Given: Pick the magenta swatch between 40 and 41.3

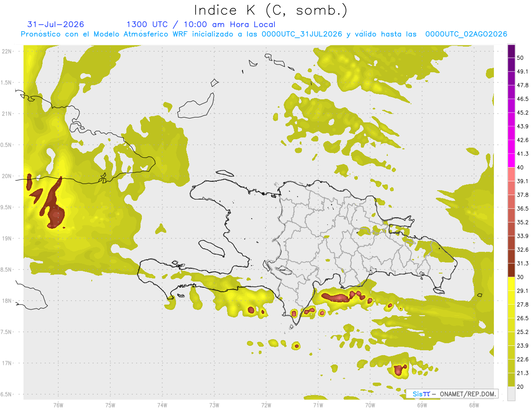Looking at the screenshot, I should pyautogui.click(x=512, y=160).
